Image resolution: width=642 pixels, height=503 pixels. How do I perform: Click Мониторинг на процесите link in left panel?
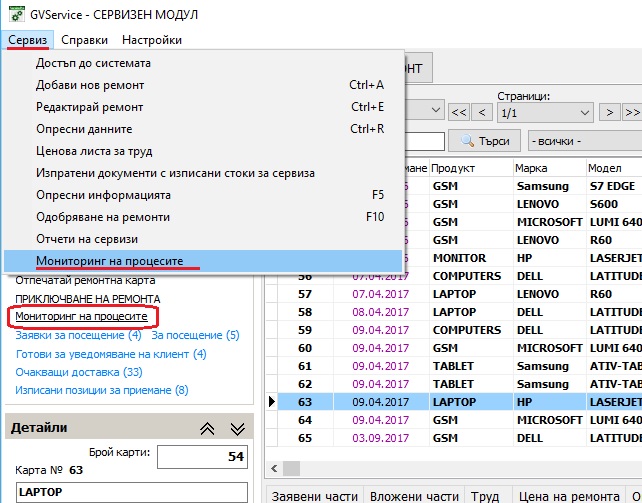click(x=81, y=316)
